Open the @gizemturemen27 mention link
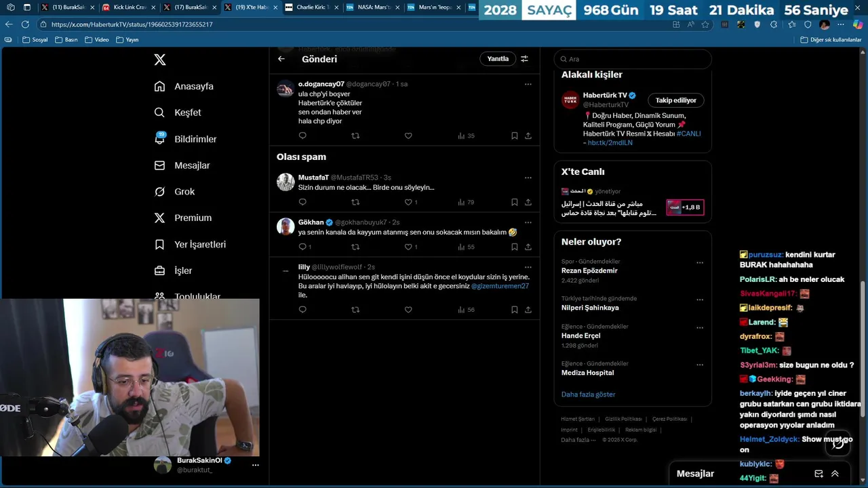The height and width of the screenshot is (488, 868). [500, 286]
